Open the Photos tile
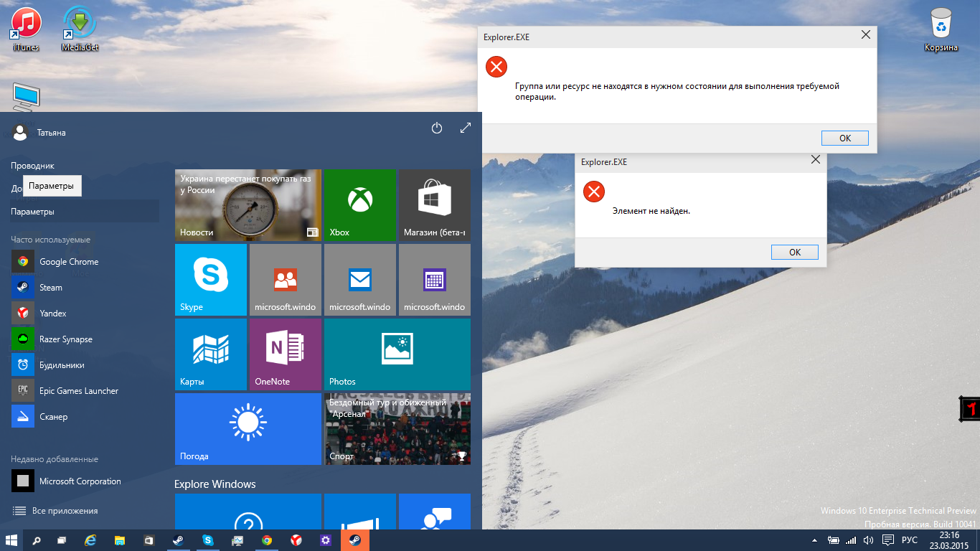The width and height of the screenshot is (980, 551). click(x=397, y=354)
